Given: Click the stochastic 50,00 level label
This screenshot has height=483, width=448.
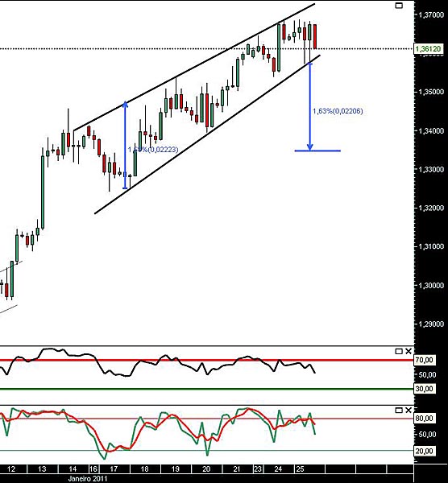Looking at the screenshot, I should point(425,435).
